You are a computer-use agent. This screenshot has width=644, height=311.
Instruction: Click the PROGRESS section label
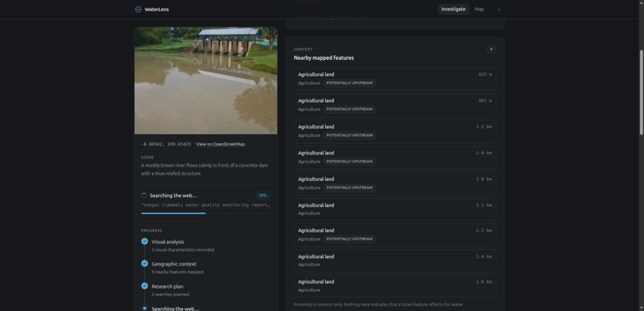pos(152,230)
